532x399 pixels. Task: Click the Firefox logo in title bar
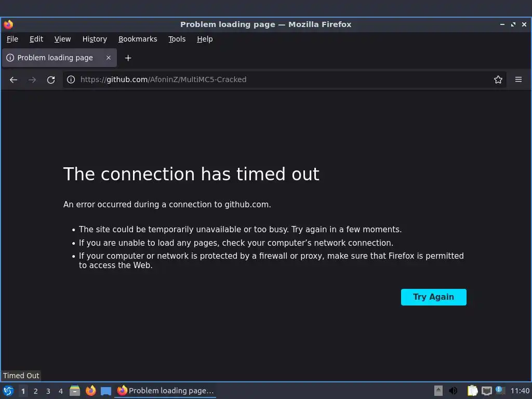(x=8, y=24)
